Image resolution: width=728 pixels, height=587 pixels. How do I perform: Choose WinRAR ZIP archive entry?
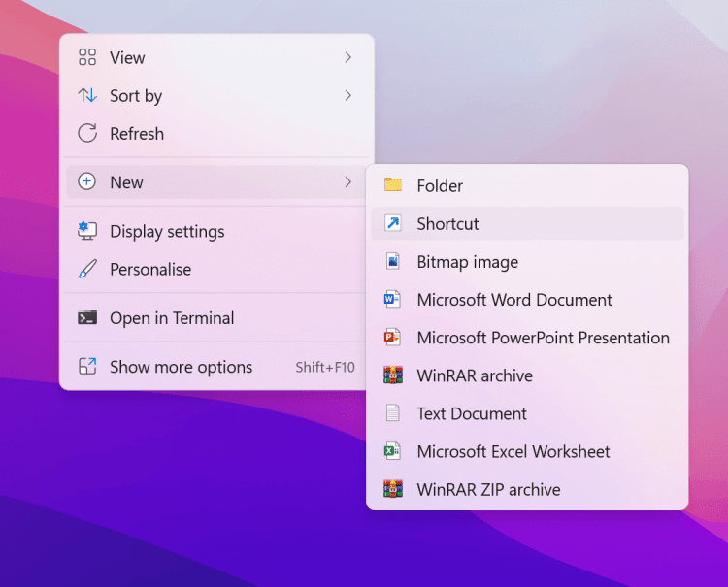[x=488, y=490]
